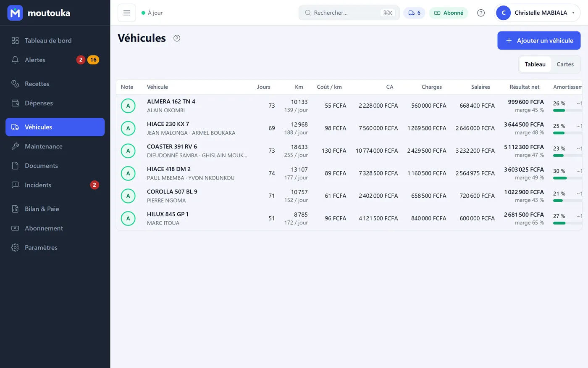Open Paramètres settings
The image size is (588, 368).
click(x=55, y=248)
